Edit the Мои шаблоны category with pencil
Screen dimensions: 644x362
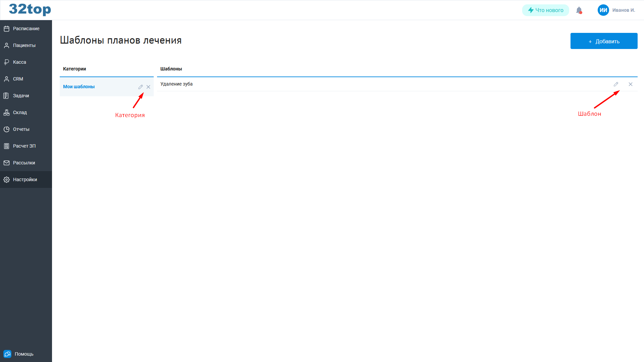(141, 87)
